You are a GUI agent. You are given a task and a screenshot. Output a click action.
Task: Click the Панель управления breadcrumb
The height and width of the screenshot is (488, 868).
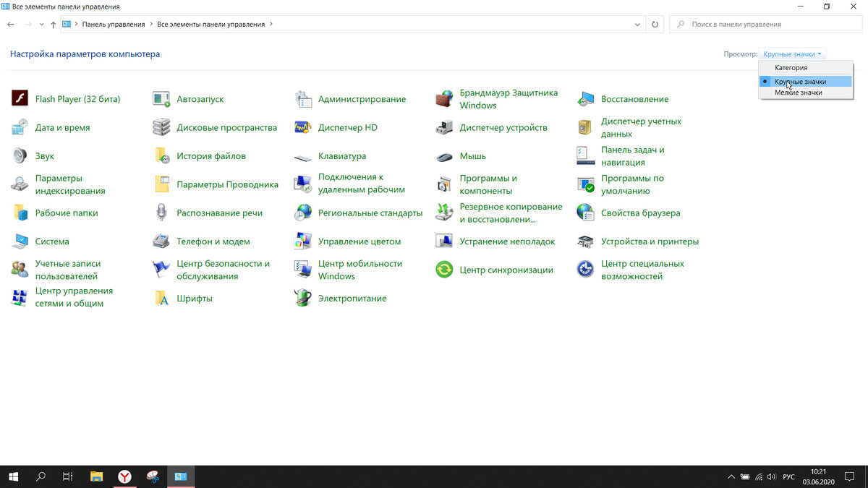tap(114, 25)
